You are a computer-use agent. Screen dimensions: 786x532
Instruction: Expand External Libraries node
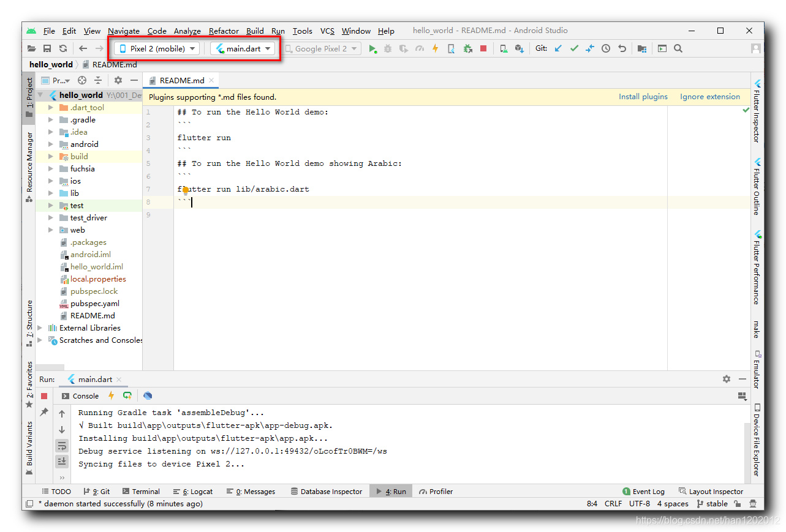[40, 328]
